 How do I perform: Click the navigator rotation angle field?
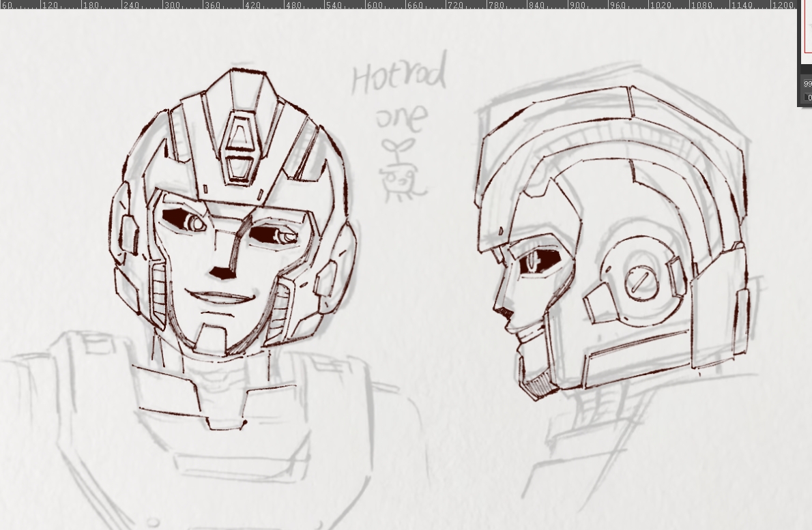pyautogui.click(x=809, y=98)
